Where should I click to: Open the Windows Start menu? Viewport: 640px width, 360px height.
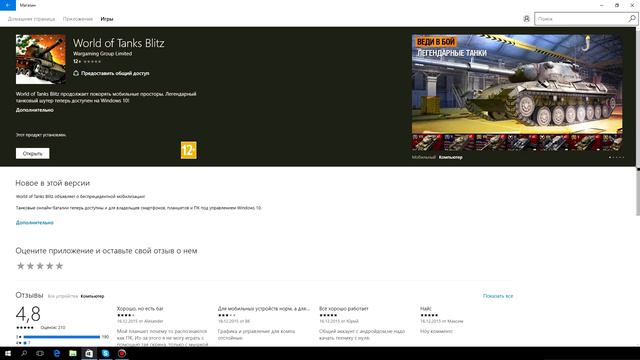[x=8, y=353]
